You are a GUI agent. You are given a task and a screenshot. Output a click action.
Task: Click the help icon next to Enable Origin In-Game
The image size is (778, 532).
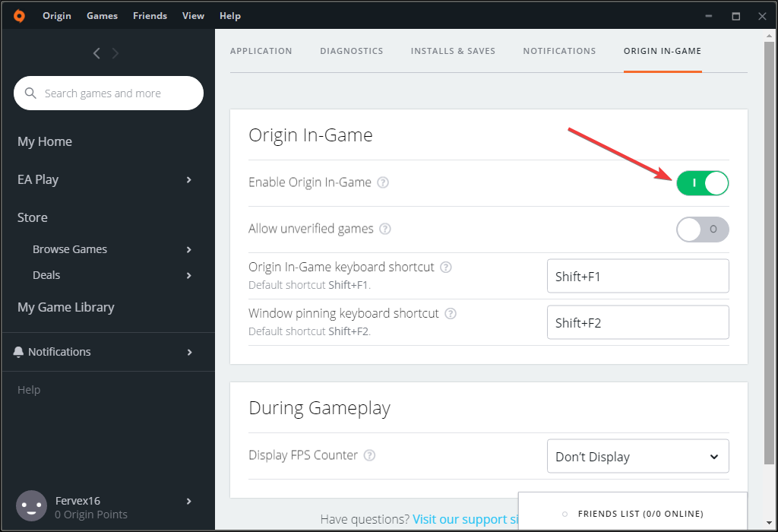point(383,182)
